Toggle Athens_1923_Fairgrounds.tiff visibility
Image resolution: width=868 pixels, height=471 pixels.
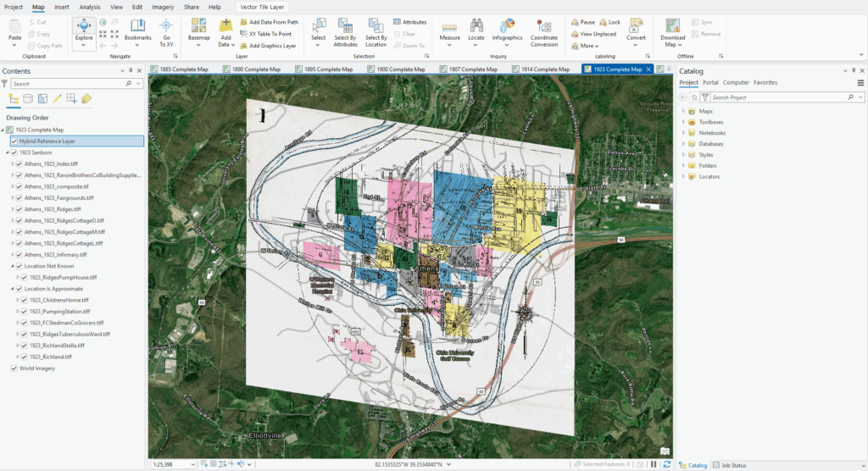click(19, 198)
